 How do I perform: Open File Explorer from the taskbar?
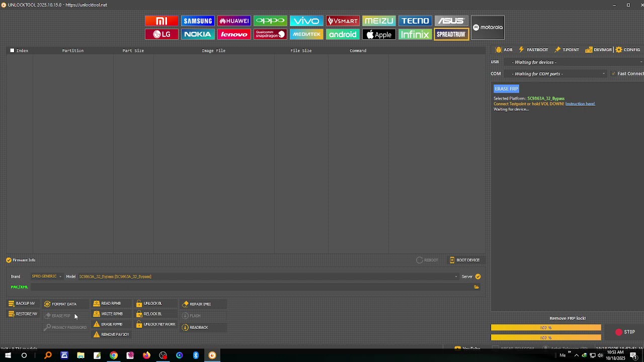pos(80,355)
